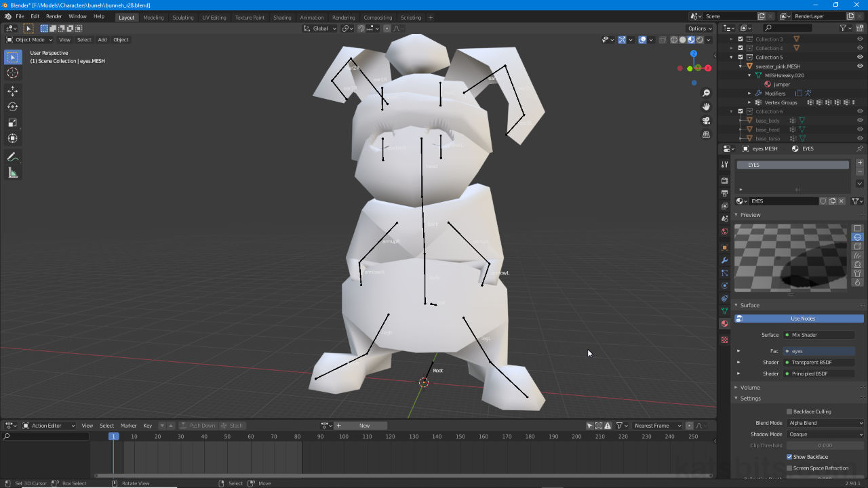868x488 pixels.
Task: Click New action button in Action Editor
Action: (361, 426)
